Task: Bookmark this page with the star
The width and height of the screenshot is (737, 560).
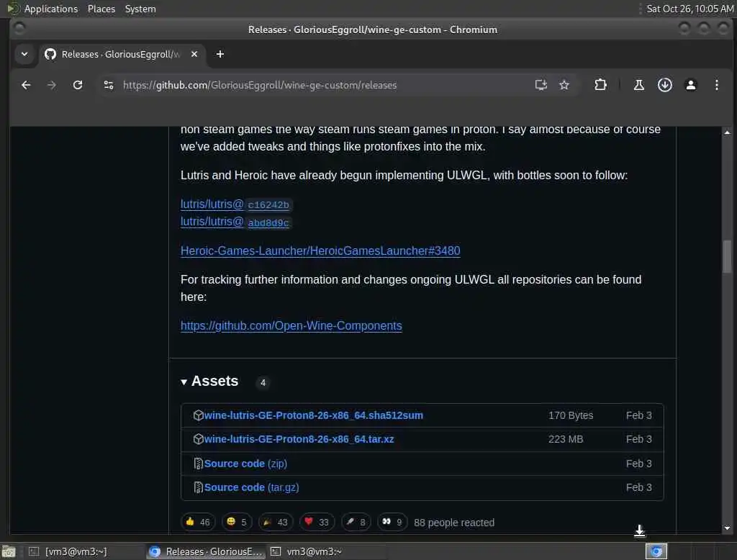Action: tap(564, 85)
